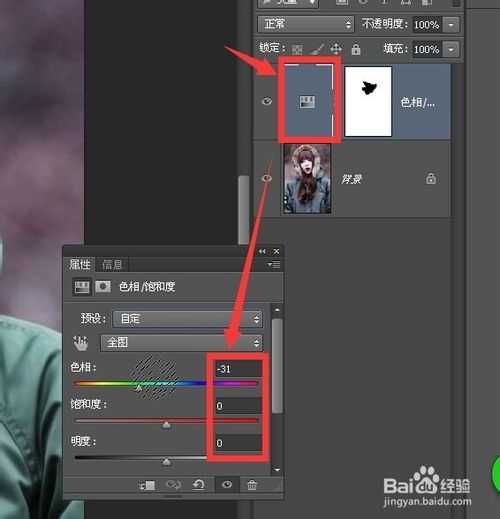Open the opacity slider dropdown arrow
This screenshot has height=519, width=500.
[451, 25]
